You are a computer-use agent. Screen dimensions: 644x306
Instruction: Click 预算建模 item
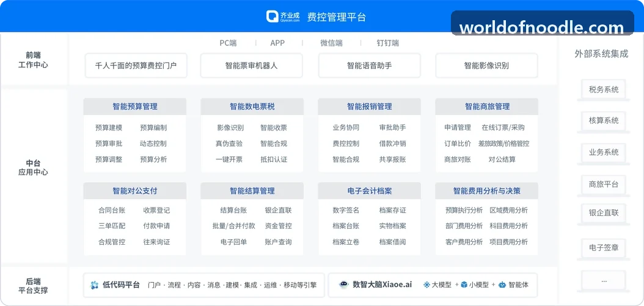108,127
